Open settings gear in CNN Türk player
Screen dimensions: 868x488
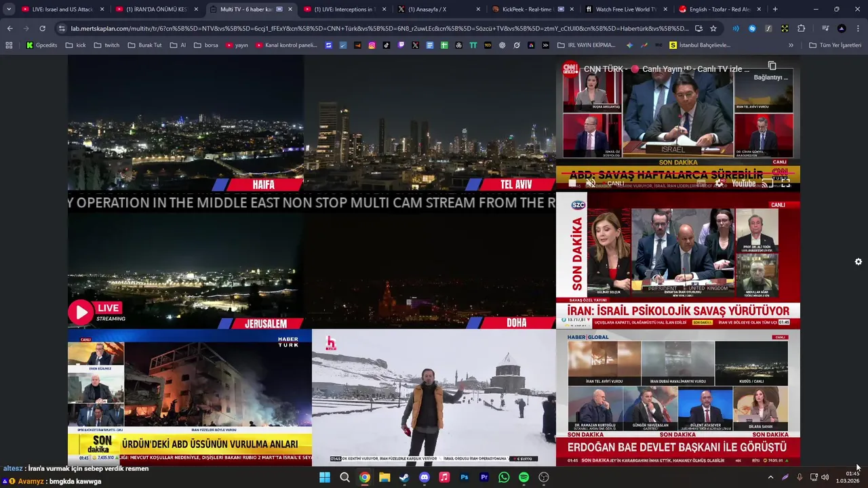719,183
